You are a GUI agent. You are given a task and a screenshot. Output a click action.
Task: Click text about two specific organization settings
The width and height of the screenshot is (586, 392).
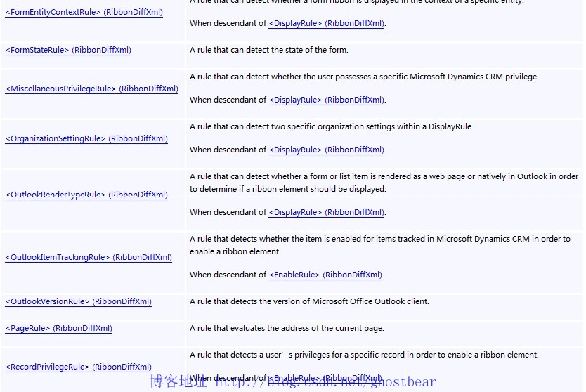tap(332, 126)
